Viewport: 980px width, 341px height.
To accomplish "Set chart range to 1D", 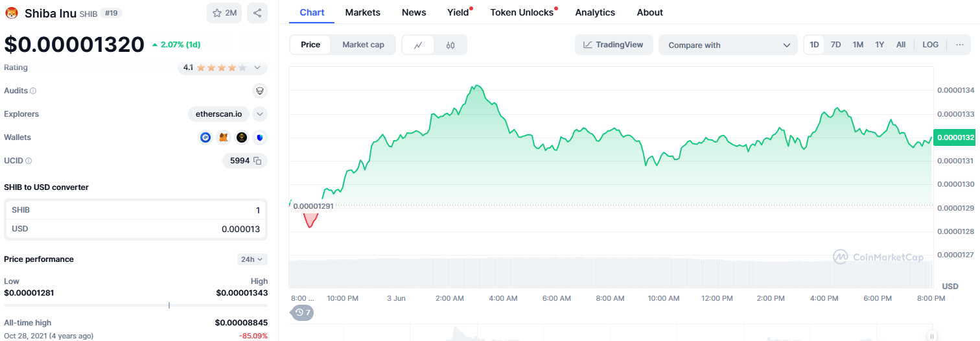I will (815, 45).
